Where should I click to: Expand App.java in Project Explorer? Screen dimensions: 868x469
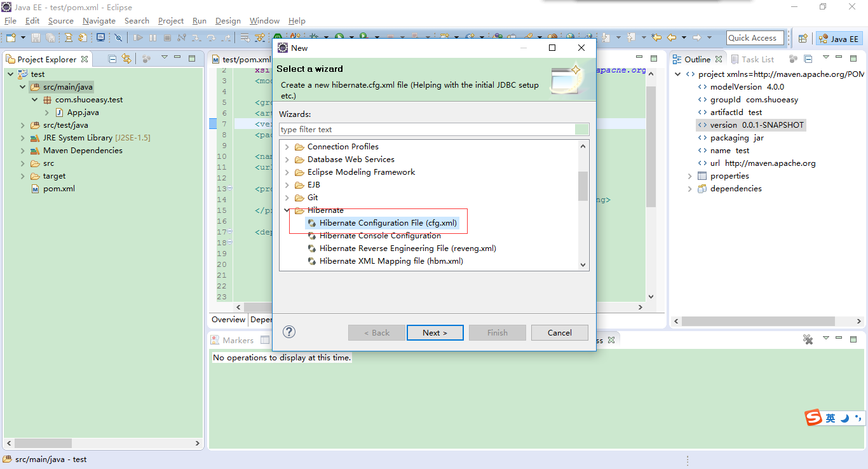(x=47, y=112)
